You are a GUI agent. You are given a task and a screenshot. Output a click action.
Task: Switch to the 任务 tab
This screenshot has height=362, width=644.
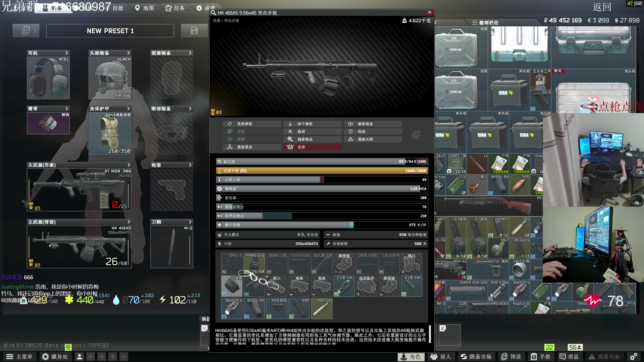point(175,8)
